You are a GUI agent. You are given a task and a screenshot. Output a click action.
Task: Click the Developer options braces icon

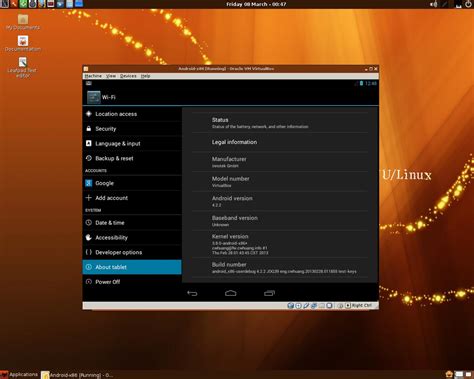pyautogui.click(x=89, y=252)
